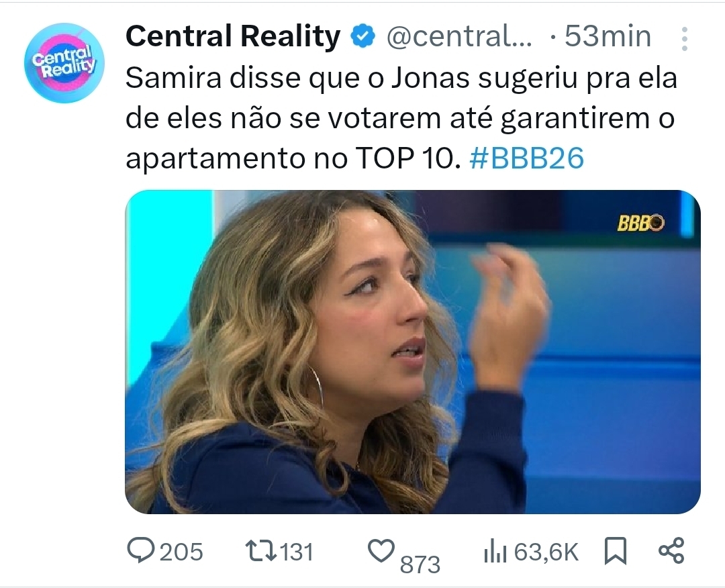Open the share icon
725x588 pixels.
(x=671, y=550)
